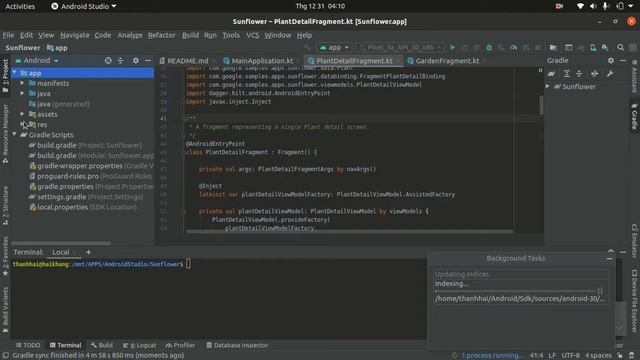
Task: Switch to the MainApplication.kt tab
Action: coord(262,61)
